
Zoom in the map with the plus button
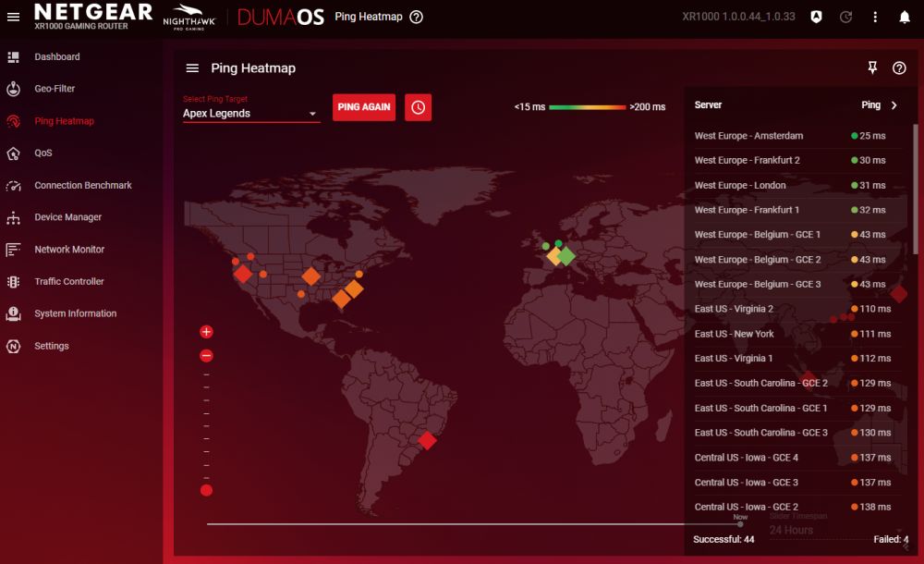pos(206,332)
